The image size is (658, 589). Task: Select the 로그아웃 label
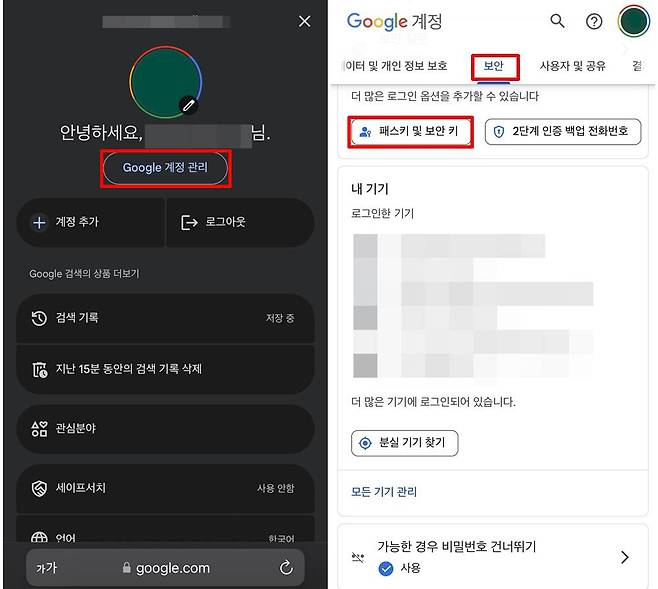(225, 222)
